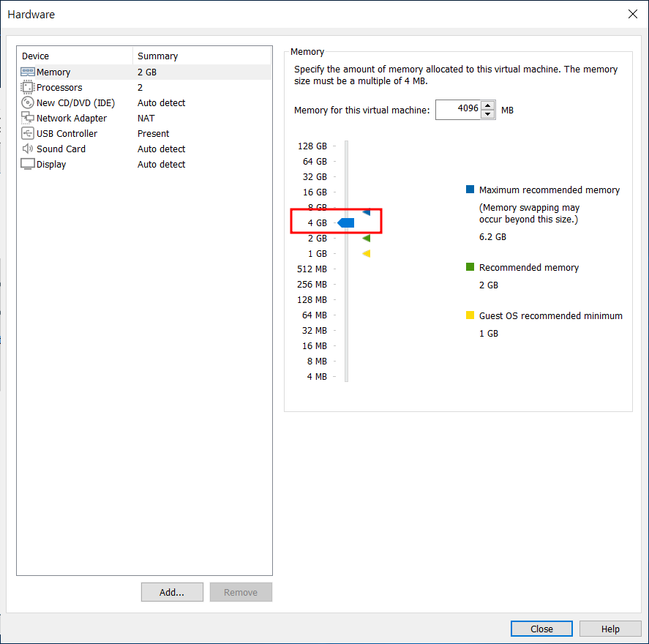Screen dimensions: 649x644
Task: Select the USB Controller row label
Action: coord(67,133)
